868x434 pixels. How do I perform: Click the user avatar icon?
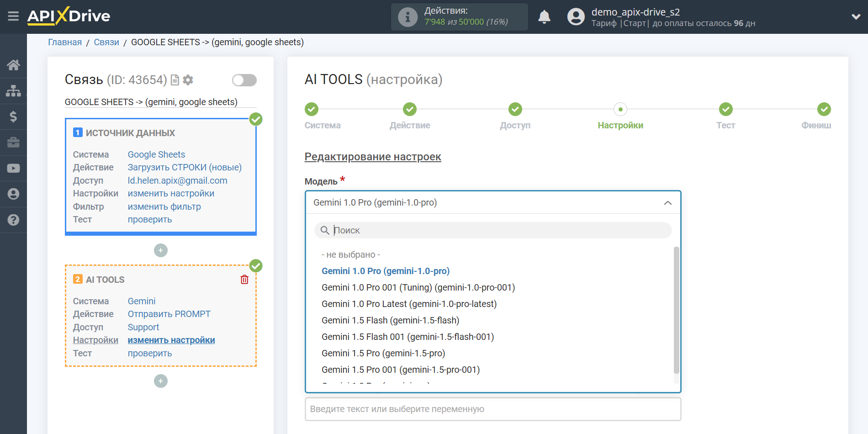pos(576,17)
